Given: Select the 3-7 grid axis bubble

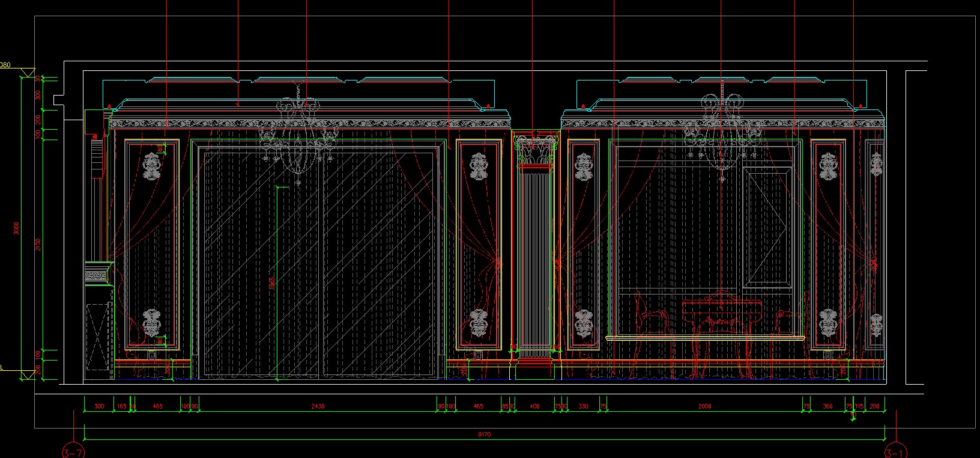Looking at the screenshot, I should (73, 451).
